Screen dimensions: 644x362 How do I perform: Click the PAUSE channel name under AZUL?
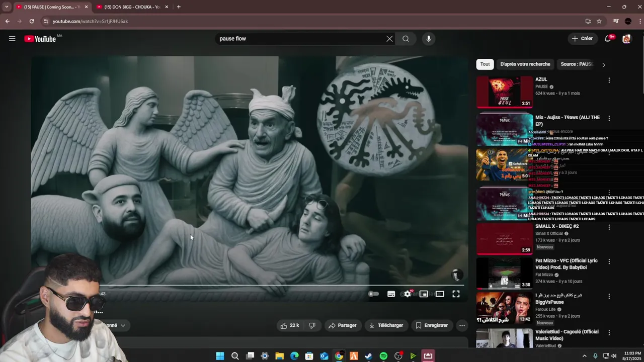click(x=541, y=86)
